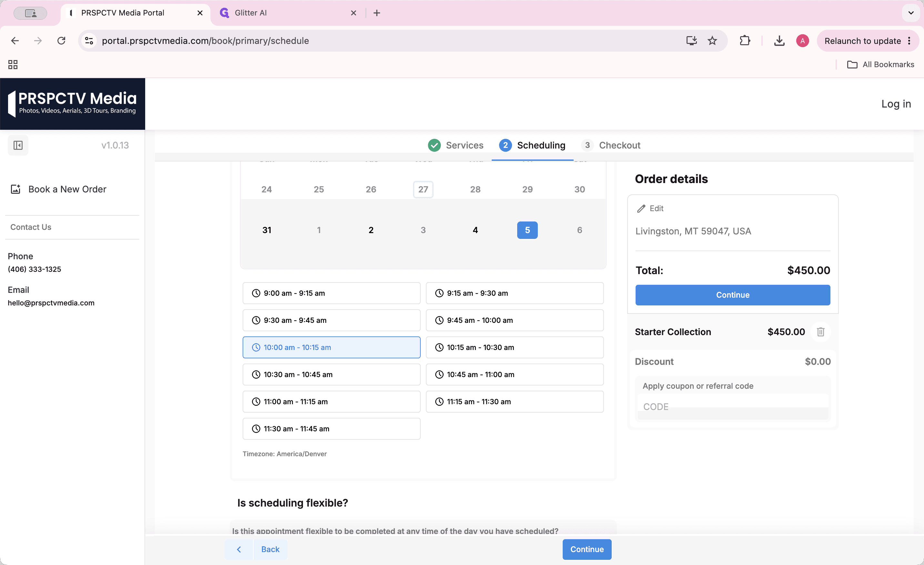
Task: Click the address bar URL
Action: (x=206, y=40)
